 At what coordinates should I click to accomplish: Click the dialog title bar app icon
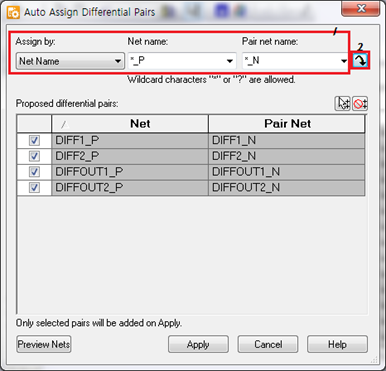14,12
